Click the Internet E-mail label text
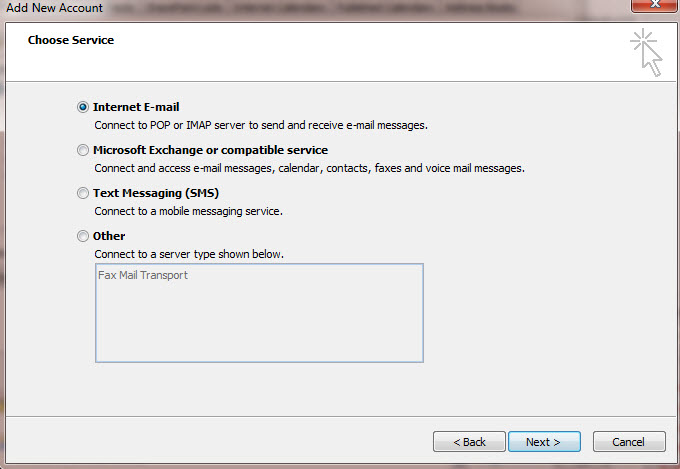Viewport: 680px width, 469px height. tap(136, 107)
